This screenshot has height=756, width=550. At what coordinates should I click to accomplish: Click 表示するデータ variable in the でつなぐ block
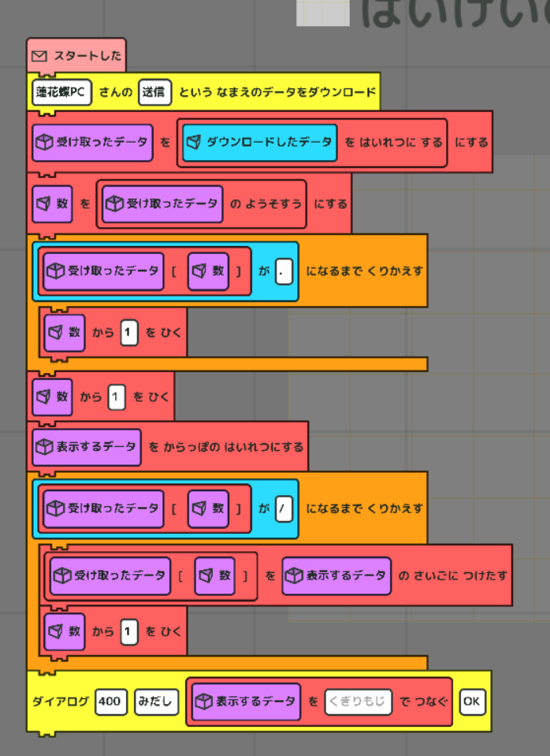[246, 701]
